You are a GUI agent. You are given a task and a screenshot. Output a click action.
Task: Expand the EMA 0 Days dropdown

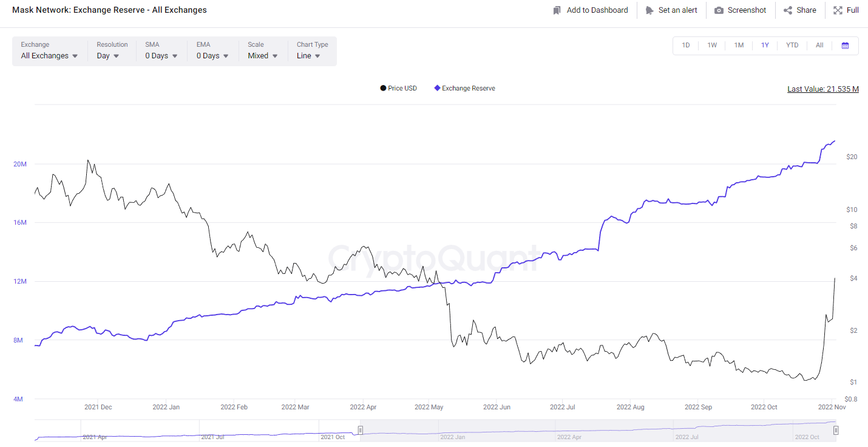tap(212, 56)
